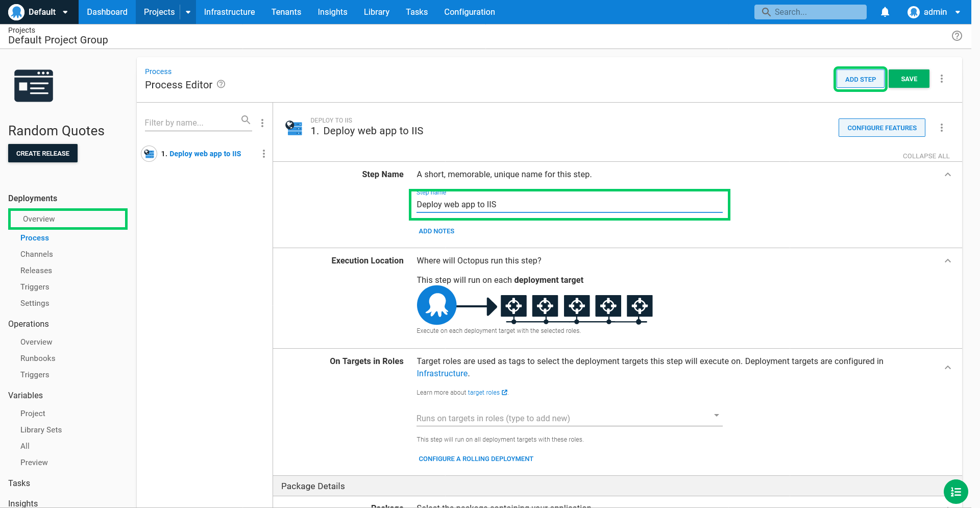Open Deployments Triggers in sidebar
The width and height of the screenshot is (980, 508).
(x=35, y=287)
